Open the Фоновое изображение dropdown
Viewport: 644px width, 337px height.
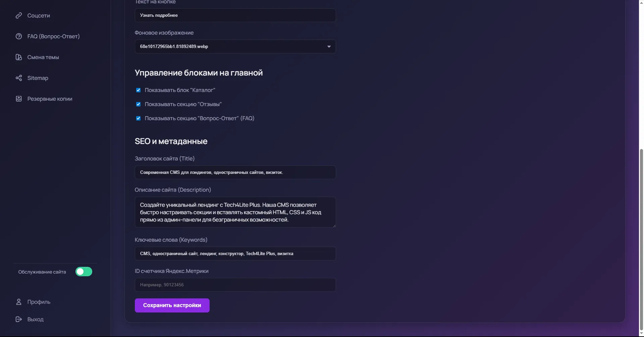pyautogui.click(x=235, y=46)
